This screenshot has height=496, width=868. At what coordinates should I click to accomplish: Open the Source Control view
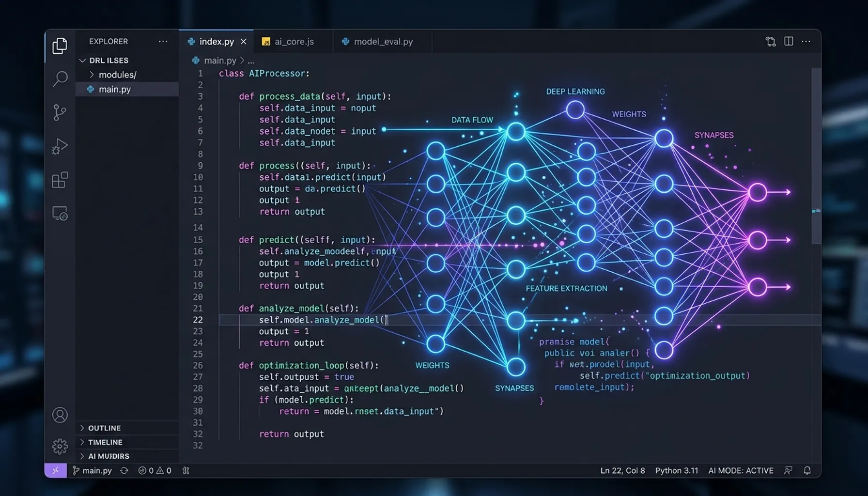60,112
